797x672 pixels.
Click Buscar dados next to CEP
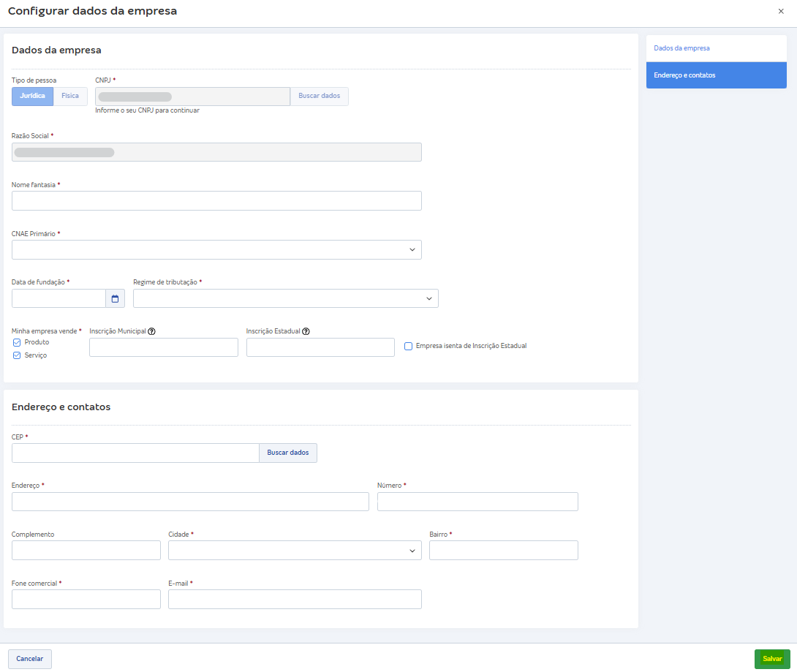point(287,453)
